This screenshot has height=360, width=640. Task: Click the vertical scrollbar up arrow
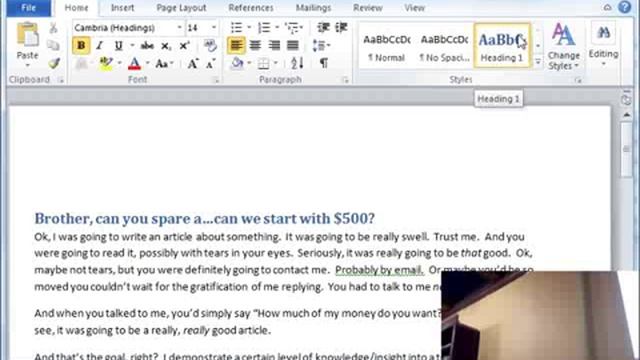click(627, 115)
